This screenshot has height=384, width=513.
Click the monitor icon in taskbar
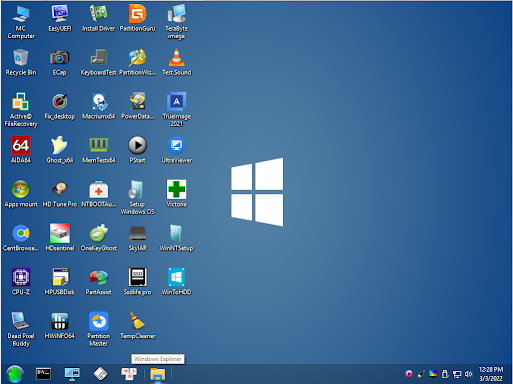[x=72, y=374]
